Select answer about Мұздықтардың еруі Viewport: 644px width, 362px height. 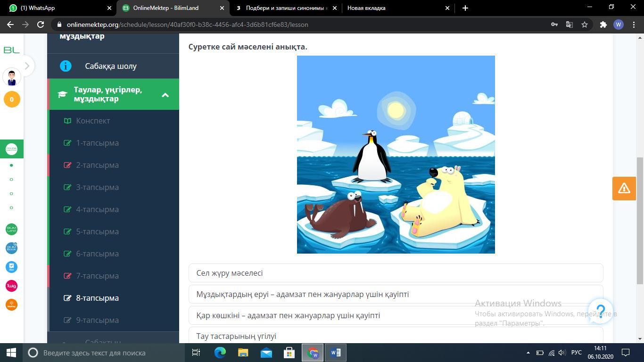tap(396, 294)
